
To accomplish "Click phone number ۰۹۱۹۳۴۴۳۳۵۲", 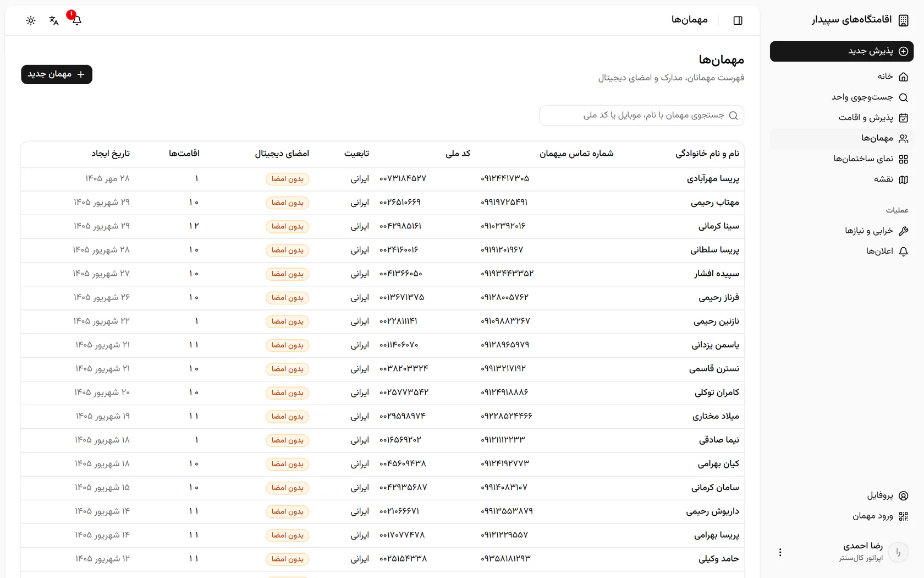I will tap(507, 274).
